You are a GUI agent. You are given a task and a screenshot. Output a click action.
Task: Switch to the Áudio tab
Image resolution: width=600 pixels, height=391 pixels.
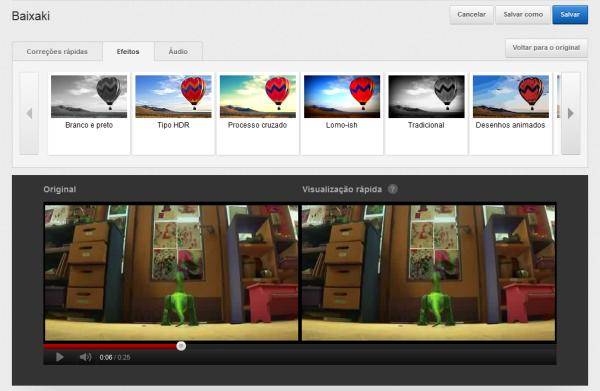point(178,51)
